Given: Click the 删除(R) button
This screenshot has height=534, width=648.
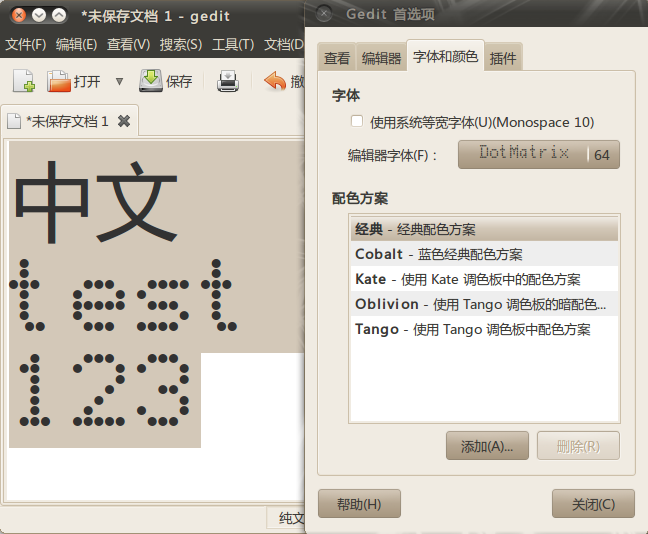Looking at the screenshot, I should pos(578,446).
